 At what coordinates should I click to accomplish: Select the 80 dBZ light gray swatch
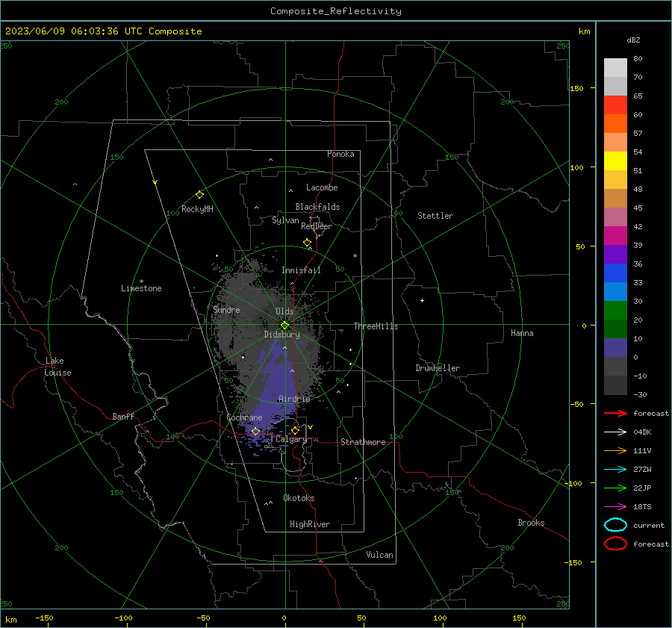(615, 67)
